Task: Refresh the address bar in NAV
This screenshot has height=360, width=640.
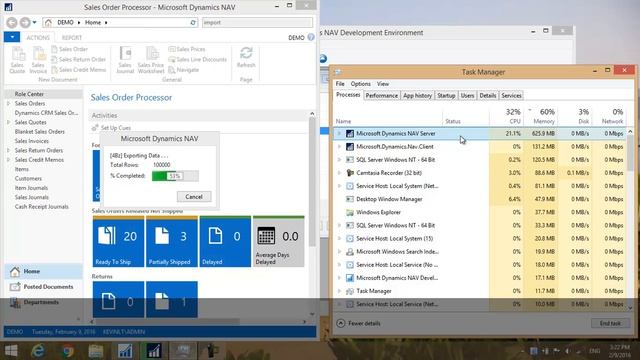Action: [x=193, y=22]
